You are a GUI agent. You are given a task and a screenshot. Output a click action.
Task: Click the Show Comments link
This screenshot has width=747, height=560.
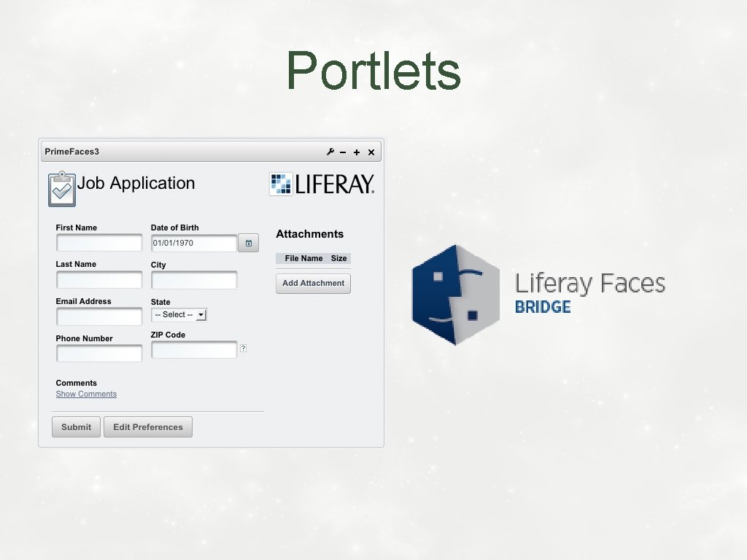point(86,394)
